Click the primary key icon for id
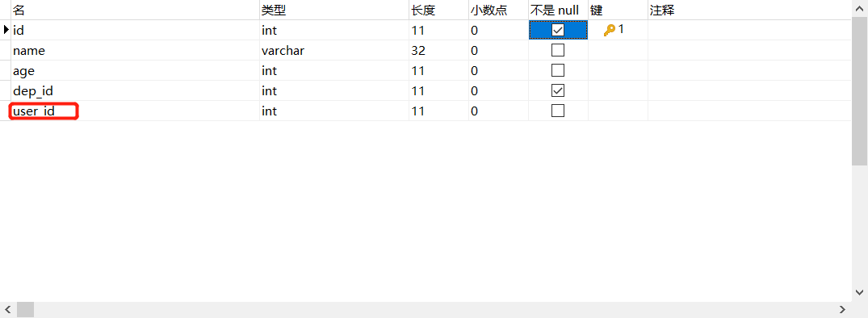 (x=610, y=31)
